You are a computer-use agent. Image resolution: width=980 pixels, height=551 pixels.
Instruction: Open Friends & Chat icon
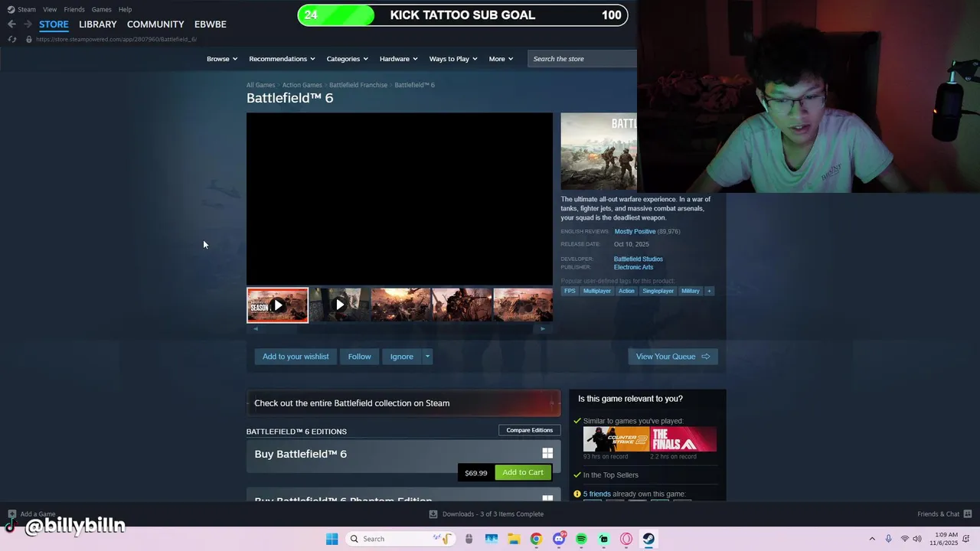(968, 514)
